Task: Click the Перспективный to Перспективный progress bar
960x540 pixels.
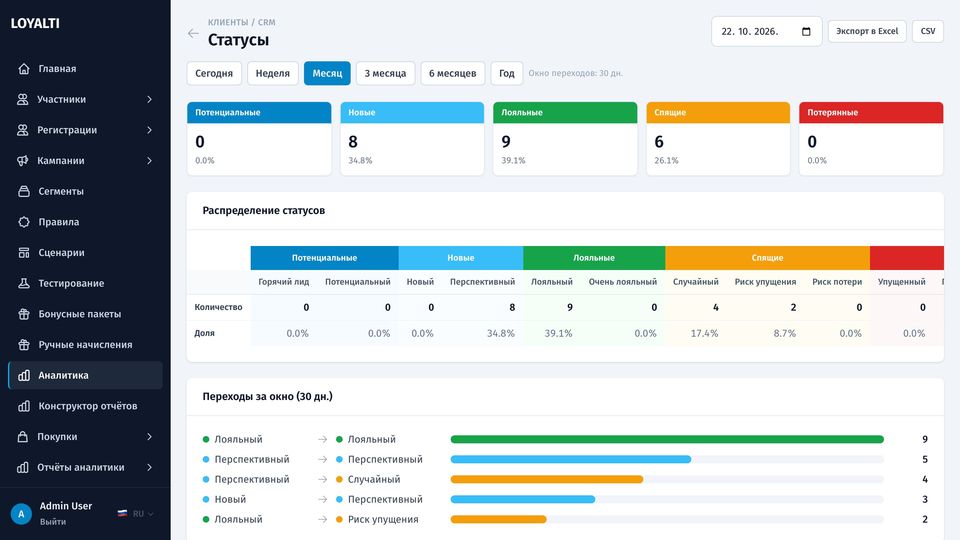Action: pyautogui.click(x=571, y=459)
